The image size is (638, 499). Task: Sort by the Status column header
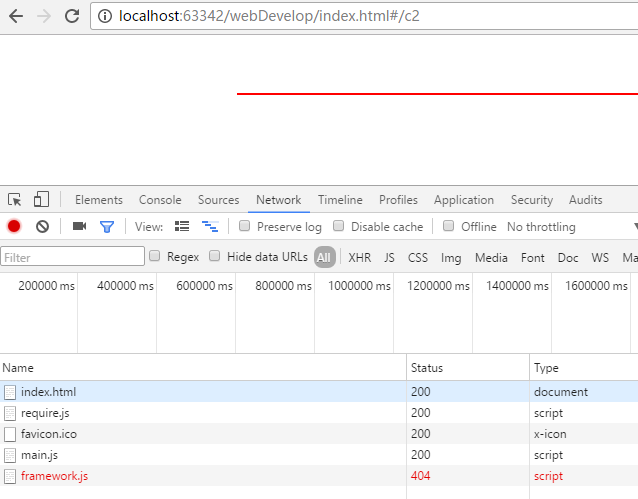coord(468,368)
